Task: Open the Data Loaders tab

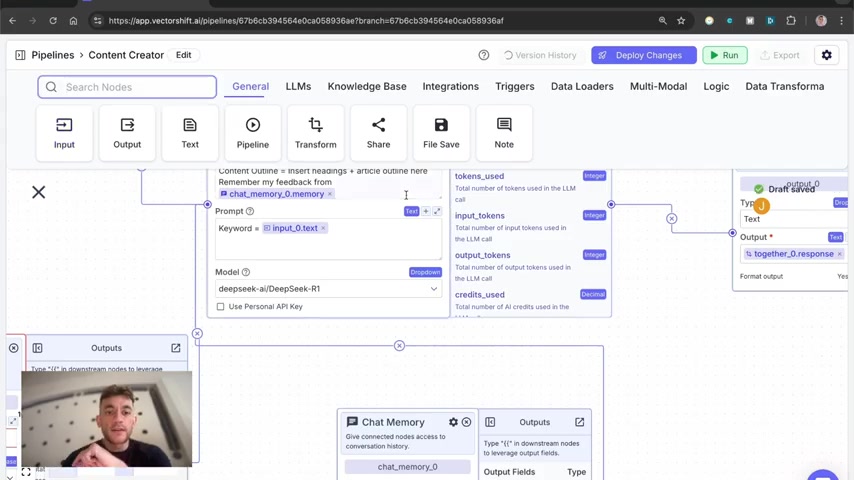Action: pos(582,86)
